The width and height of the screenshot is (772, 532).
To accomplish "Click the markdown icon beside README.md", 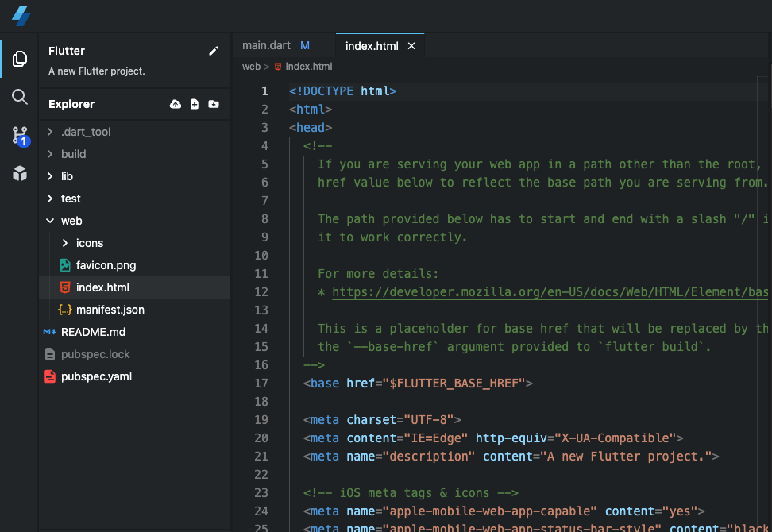I will pyautogui.click(x=50, y=332).
